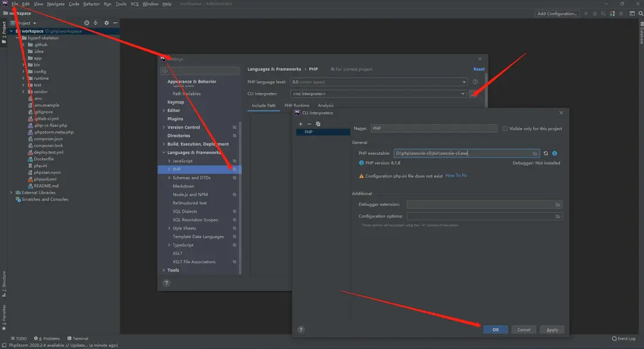
Task: Click the Project panel settings gear
Action: click(106, 23)
